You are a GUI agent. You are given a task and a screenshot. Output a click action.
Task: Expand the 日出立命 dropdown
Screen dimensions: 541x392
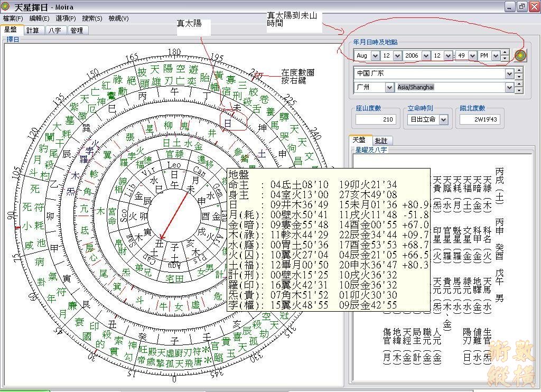click(443, 119)
